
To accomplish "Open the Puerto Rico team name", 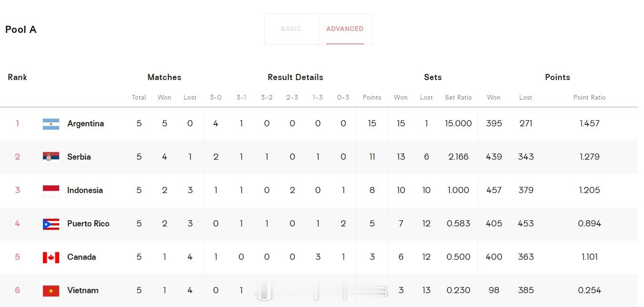I will point(88,224).
